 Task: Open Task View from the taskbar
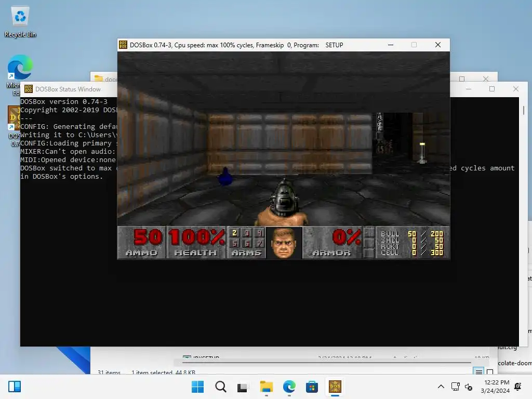[243, 387]
